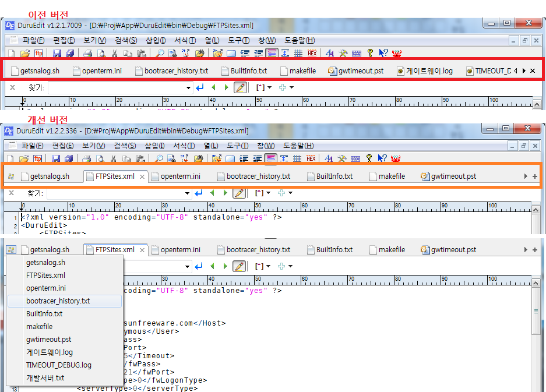Image resolution: width=546 pixels, height=392 pixels.
Task: Switch to the openterm.ini tab in the v1.2.1.7009 window
Action: pos(97,71)
